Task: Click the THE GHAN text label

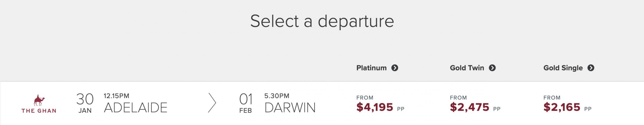Action: [x=39, y=111]
